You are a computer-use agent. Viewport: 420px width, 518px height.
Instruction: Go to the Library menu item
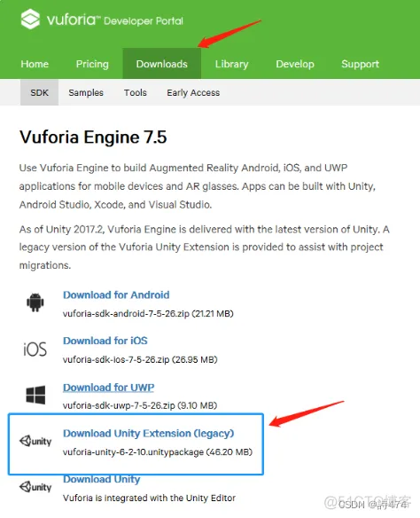click(231, 64)
